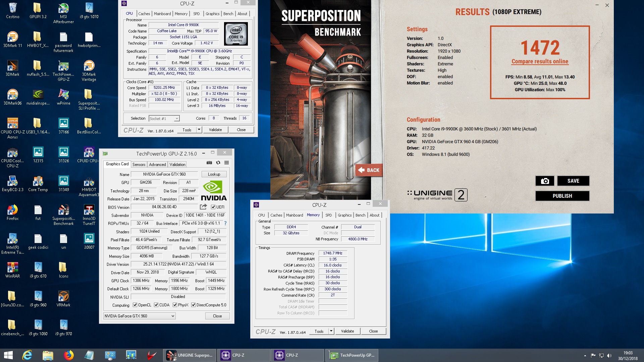Launch WinRAR from the desktop

click(x=12, y=270)
